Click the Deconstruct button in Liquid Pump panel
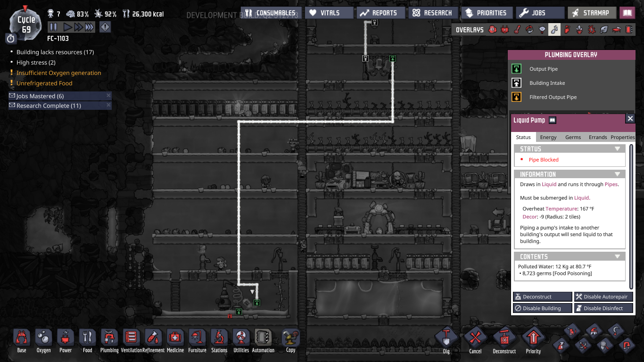644x362 pixels. 542,297
